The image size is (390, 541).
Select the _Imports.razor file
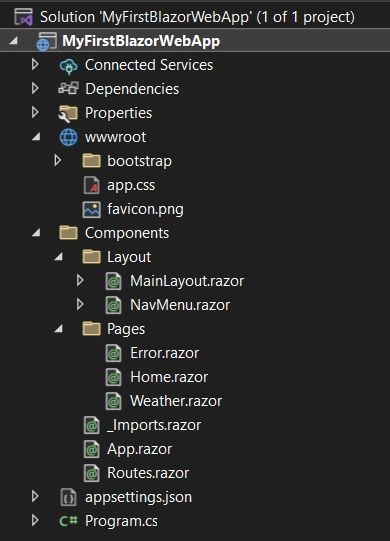tap(154, 425)
